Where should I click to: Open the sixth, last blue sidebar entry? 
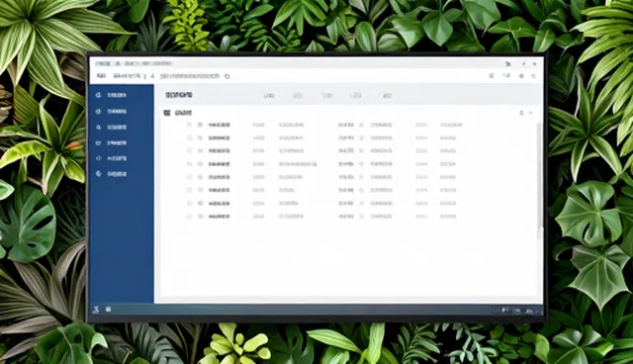[x=112, y=174]
